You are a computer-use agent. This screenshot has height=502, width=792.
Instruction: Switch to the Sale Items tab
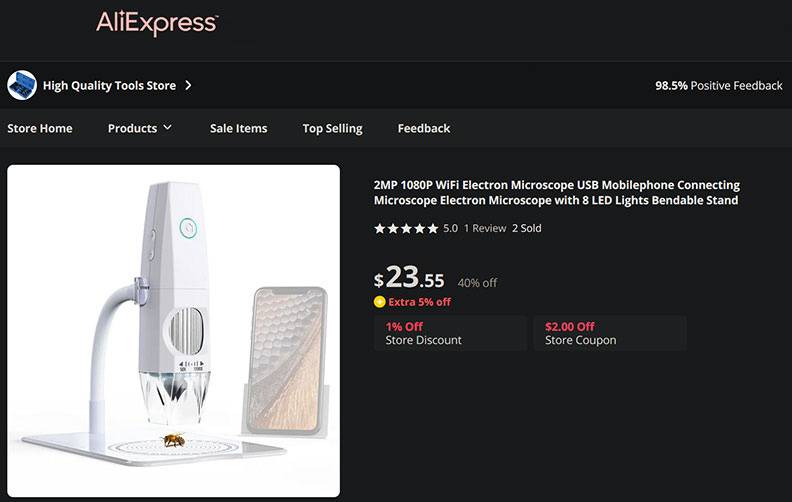[x=238, y=128]
